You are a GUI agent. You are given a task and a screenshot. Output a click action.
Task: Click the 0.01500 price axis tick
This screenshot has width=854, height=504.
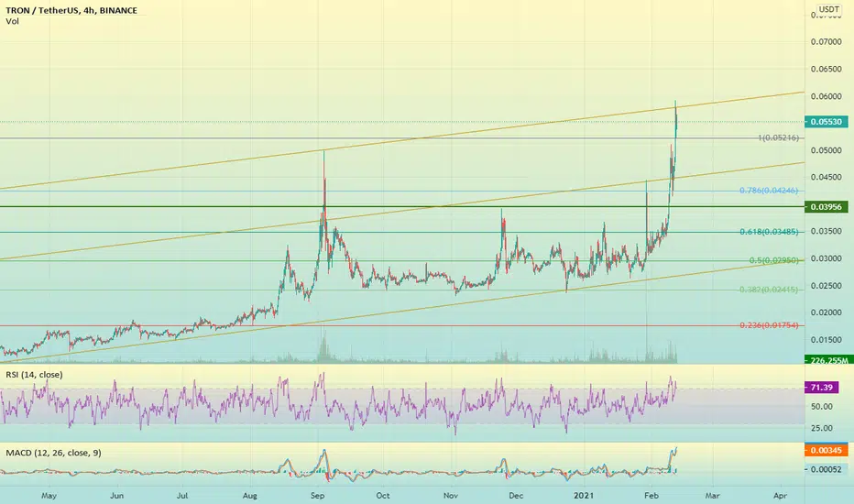pyautogui.click(x=826, y=340)
